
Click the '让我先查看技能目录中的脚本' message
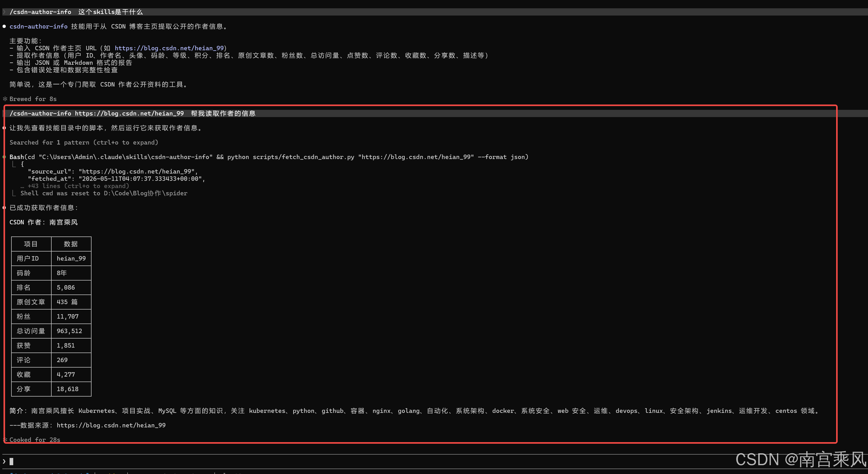click(x=106, y=128)
